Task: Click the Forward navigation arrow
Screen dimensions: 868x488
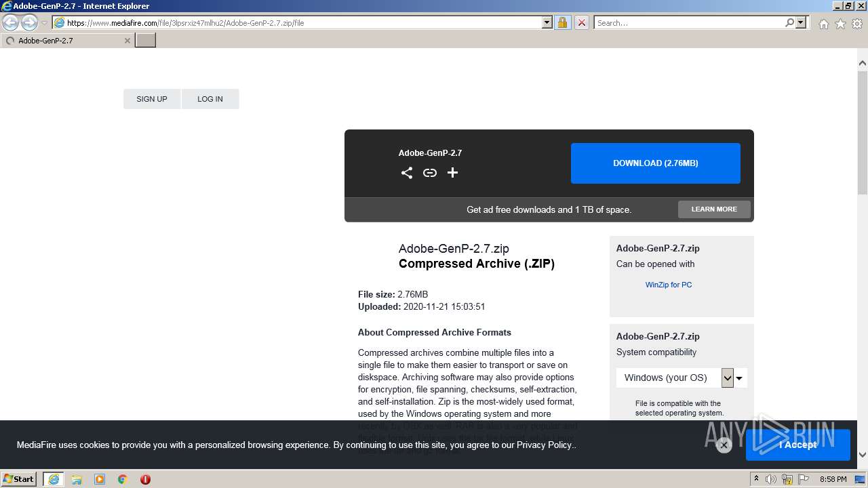Action: coord(29,22)
